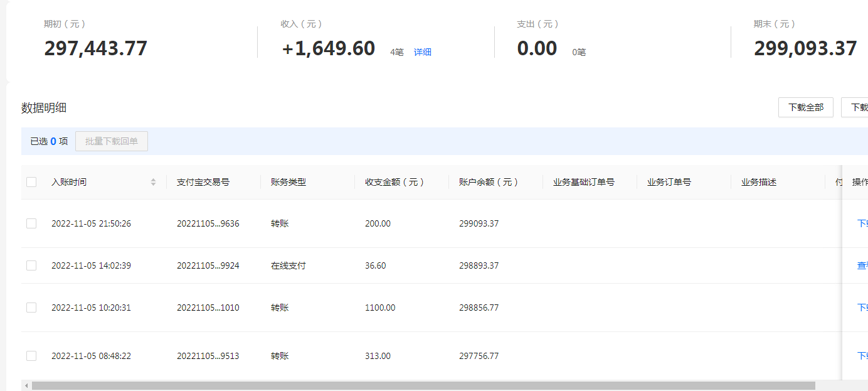Click the timestamp 2022-11-05 10:20:31
Screen dimensions: 868x391
91,308
